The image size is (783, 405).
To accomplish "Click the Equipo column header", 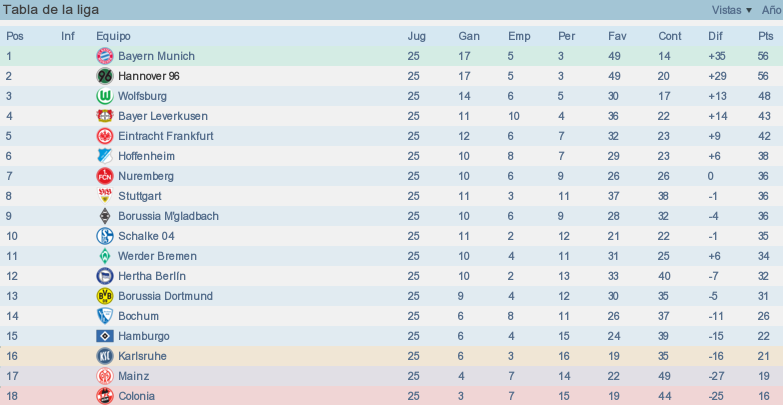I will (113, 36).
